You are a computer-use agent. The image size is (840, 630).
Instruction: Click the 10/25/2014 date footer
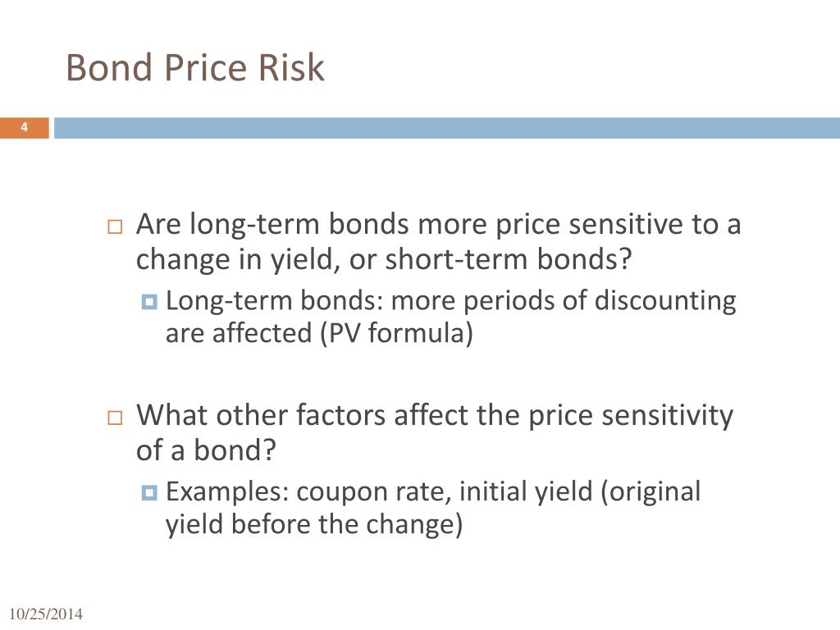46,614
